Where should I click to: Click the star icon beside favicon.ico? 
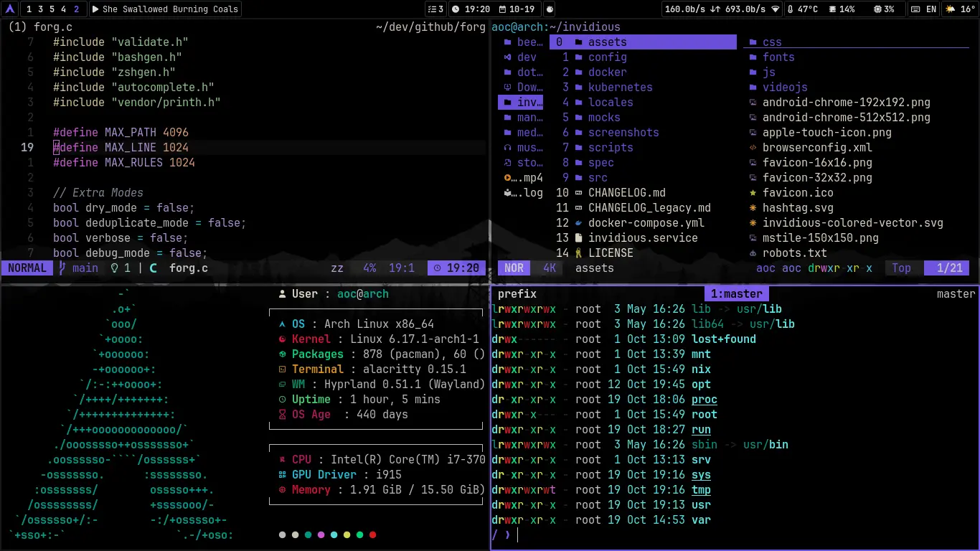tap(753, 193)
